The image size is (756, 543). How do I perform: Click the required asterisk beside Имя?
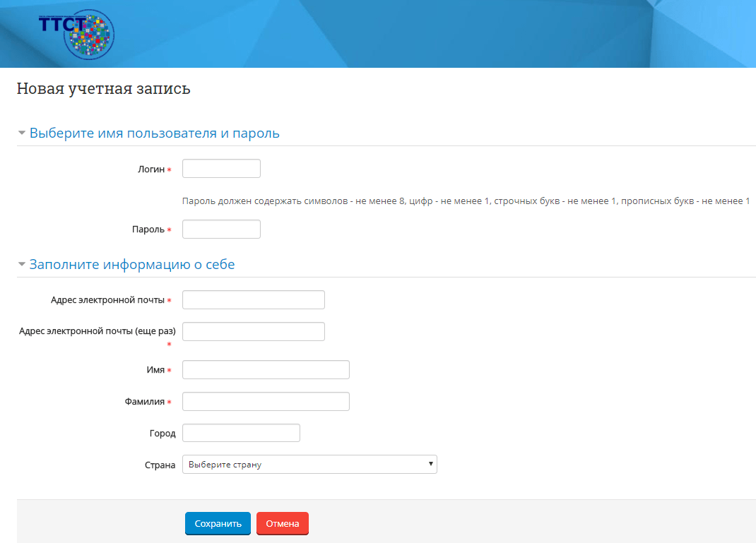click(x=170, y=370)
